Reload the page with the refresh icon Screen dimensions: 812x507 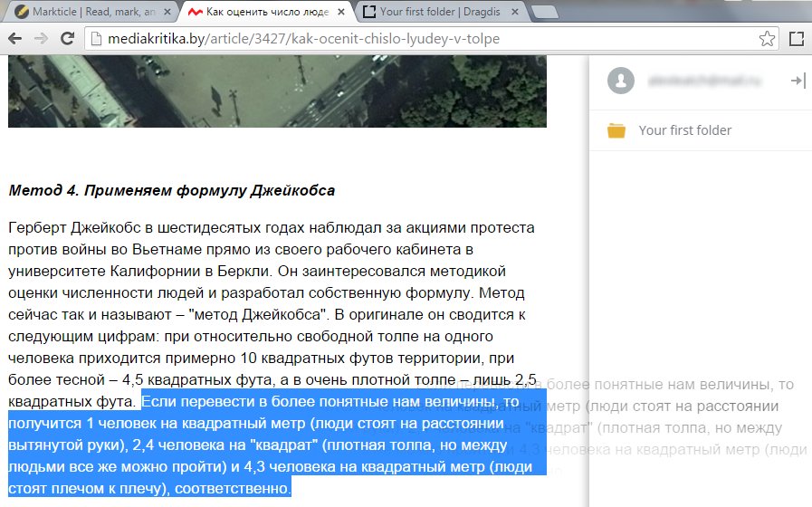[x=67, y=38]
